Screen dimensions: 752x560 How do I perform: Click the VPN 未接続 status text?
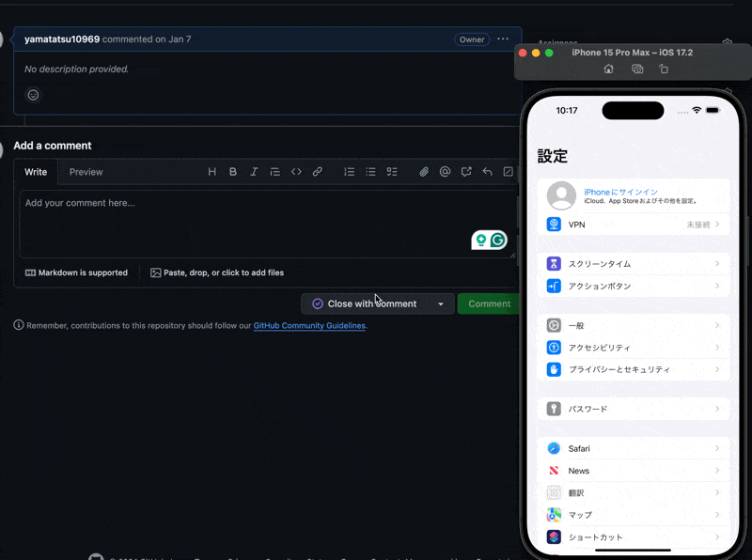coord(698,225)
